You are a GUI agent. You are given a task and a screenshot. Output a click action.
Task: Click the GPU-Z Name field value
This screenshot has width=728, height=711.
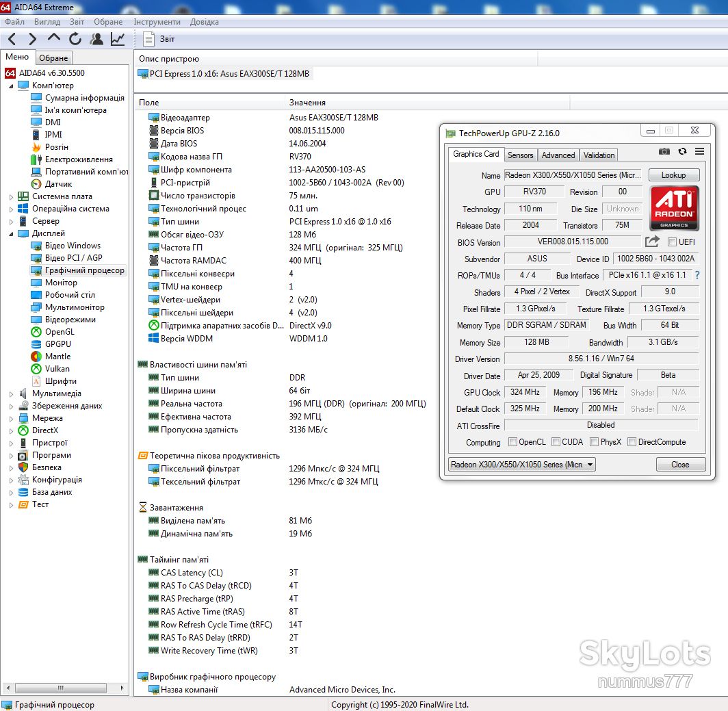[573, 175]
